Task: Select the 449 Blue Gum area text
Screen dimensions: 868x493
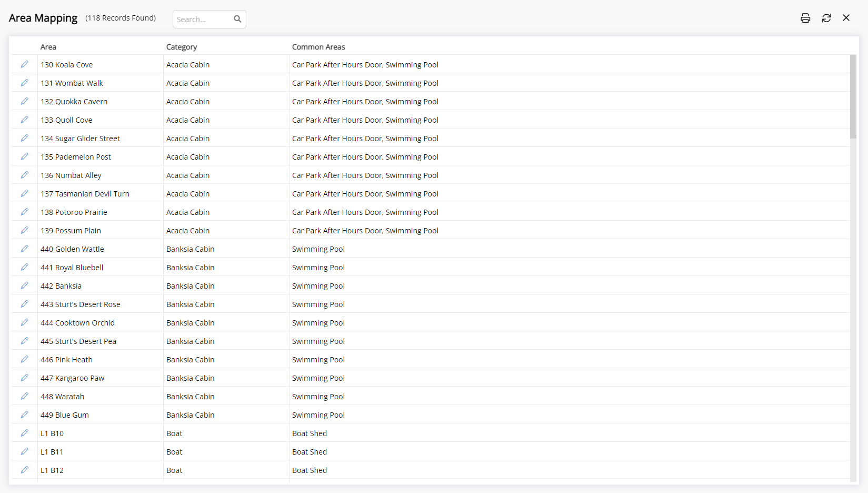Action: point(65,415)
